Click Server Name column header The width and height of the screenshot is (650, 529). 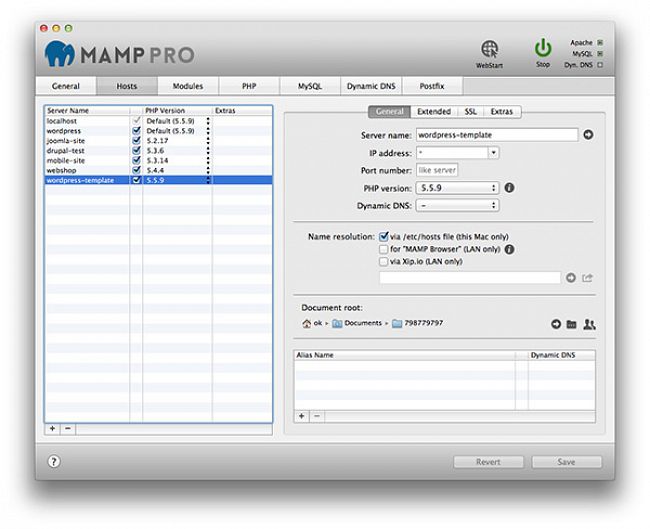(x=87, y=111)
